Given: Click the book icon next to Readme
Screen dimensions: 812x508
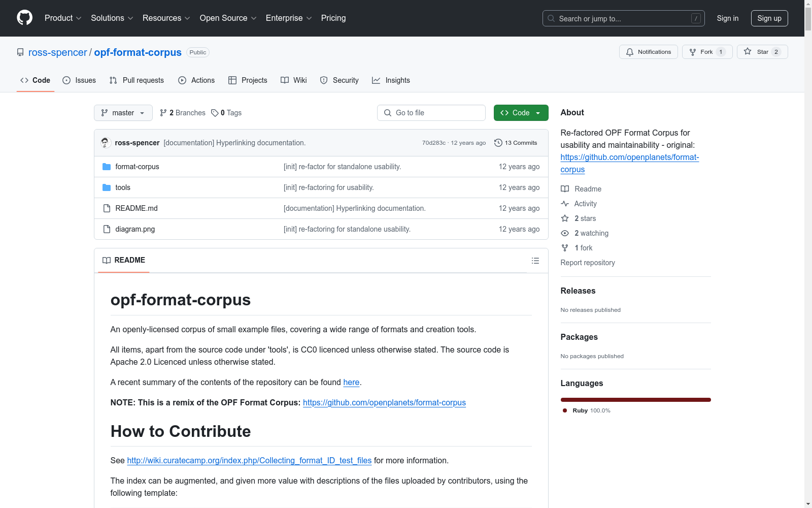Looking at the screenshot, I should [x=565, y=189].
